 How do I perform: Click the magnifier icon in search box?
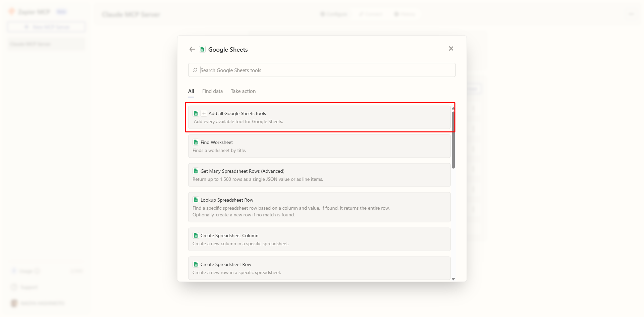(195, 70)
